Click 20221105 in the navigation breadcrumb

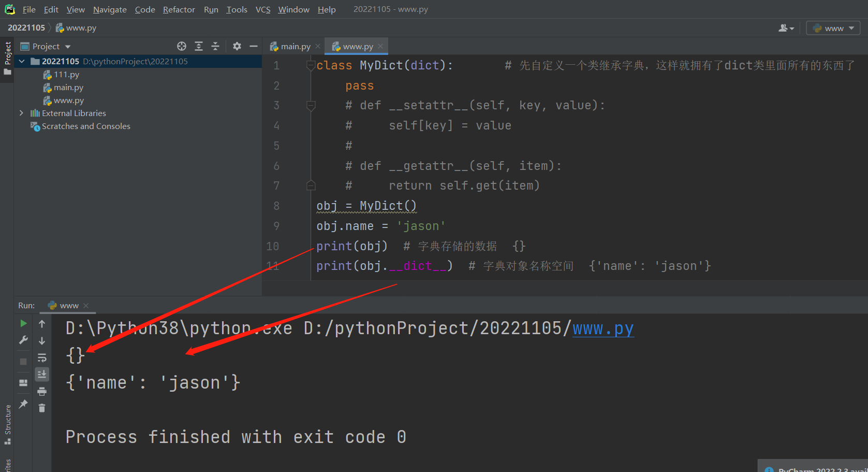click(x=26, y=28)
